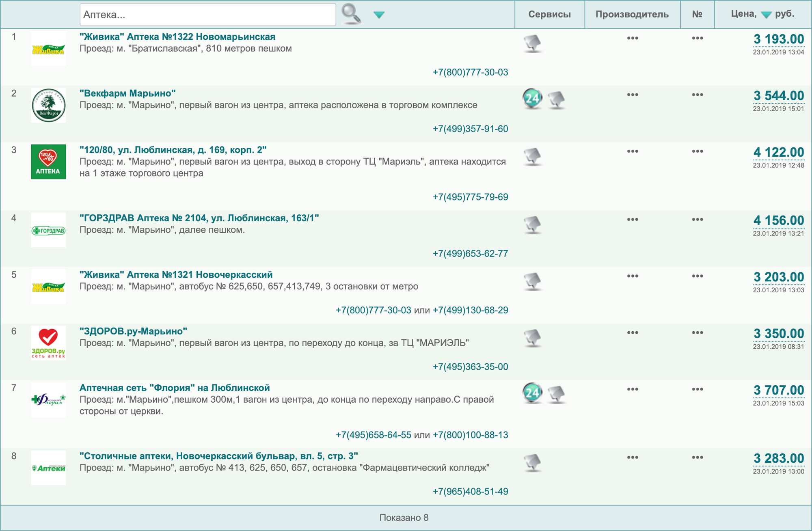Expand number dots for ГОРЗДРАВ №2104

click(x=698, y=219)
